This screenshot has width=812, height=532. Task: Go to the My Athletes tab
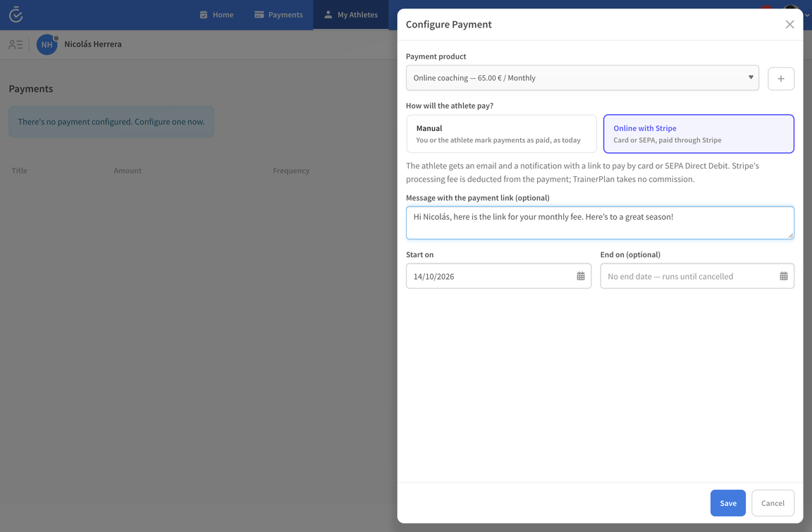tap(351, 15)
